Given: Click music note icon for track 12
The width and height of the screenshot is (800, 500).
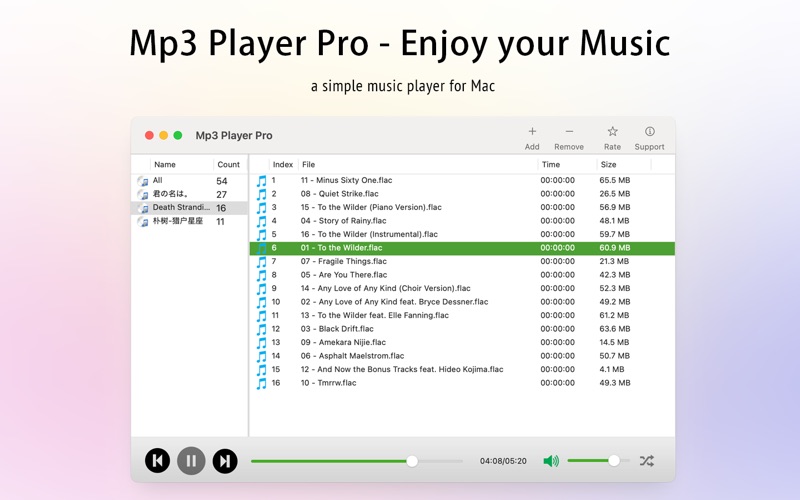Looking at the screenshot, I should pos(261,330).
